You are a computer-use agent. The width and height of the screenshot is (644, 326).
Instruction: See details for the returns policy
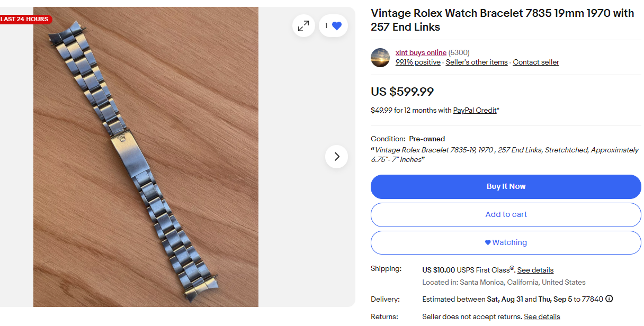click(x=542, y=317)
